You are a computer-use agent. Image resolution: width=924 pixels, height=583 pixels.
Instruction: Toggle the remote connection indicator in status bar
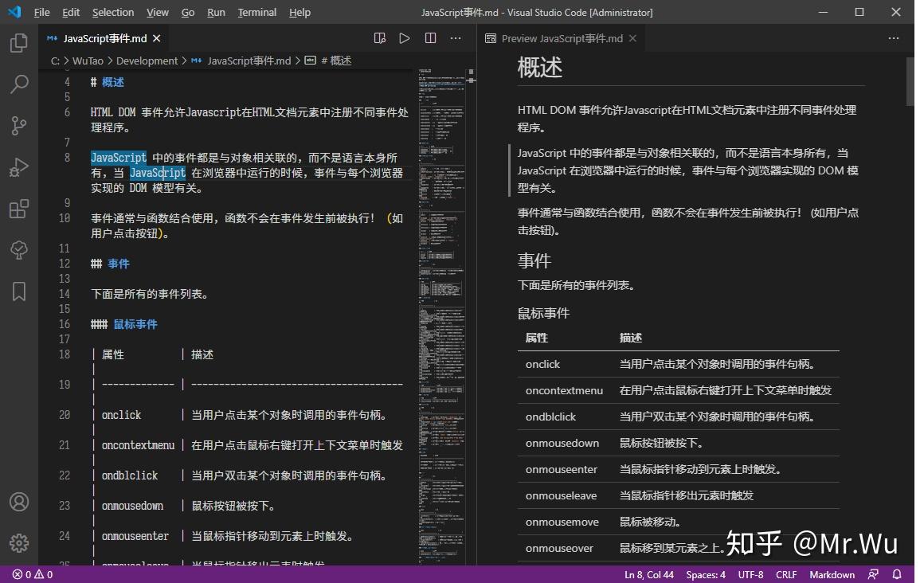click(x=875, y=574)
